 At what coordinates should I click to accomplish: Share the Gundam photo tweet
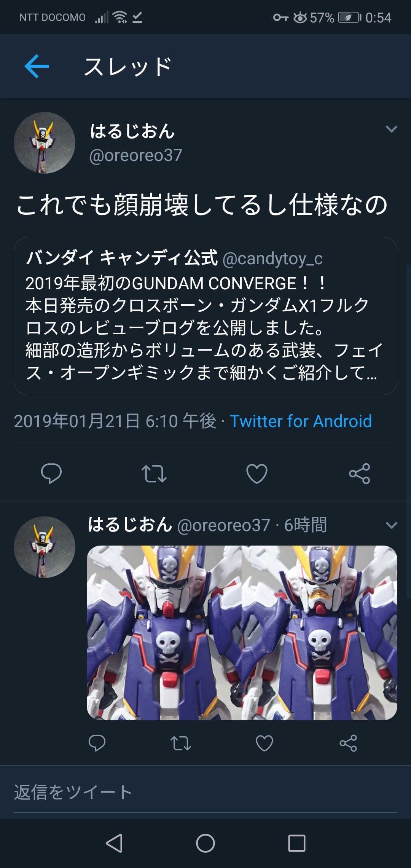348,743
